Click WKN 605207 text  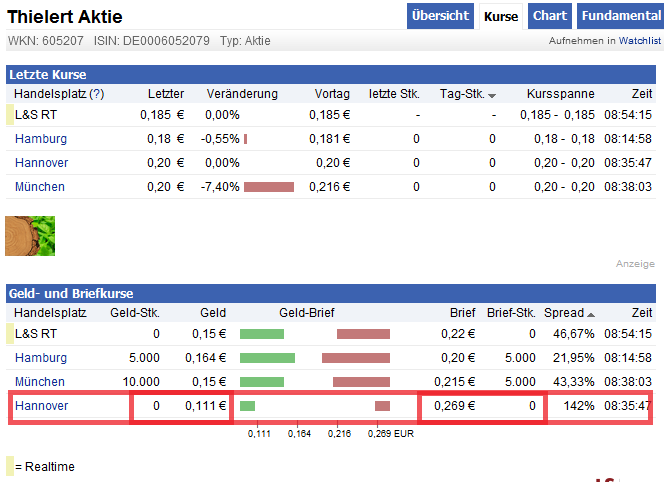pyautogui.click(x=46, y=41)
